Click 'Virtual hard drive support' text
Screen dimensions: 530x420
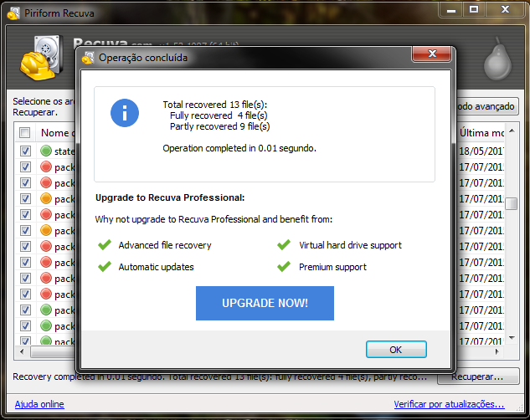click(x=351, y=245)
